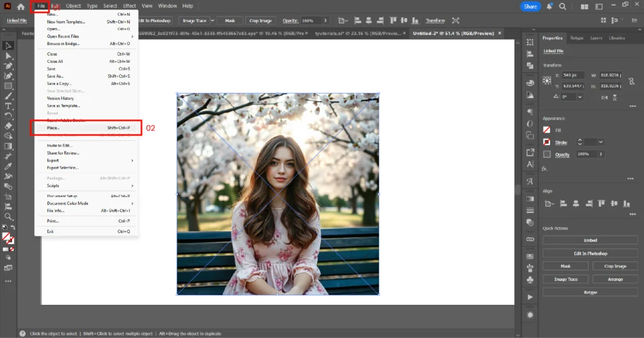
Task: Click the search magnifier icon
Action: [563, 6]
